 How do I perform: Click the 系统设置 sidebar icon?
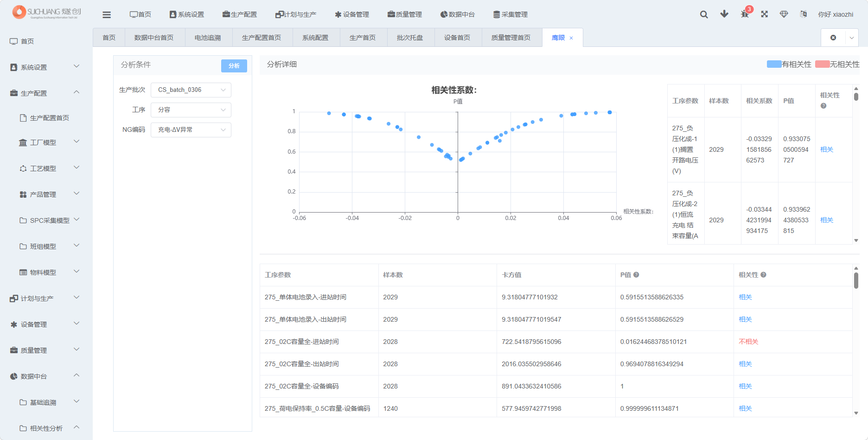[14, 67]
